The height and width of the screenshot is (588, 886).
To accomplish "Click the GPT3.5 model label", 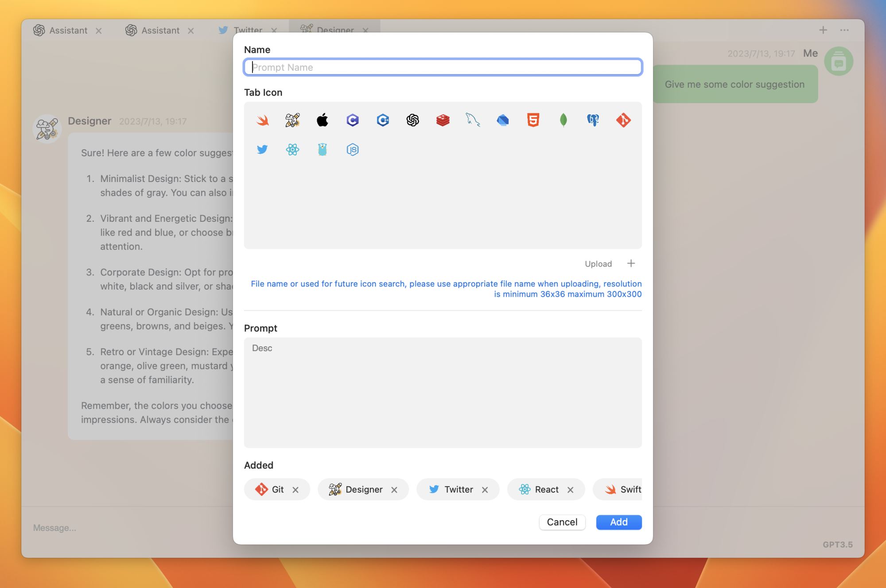I will point(838,545).
